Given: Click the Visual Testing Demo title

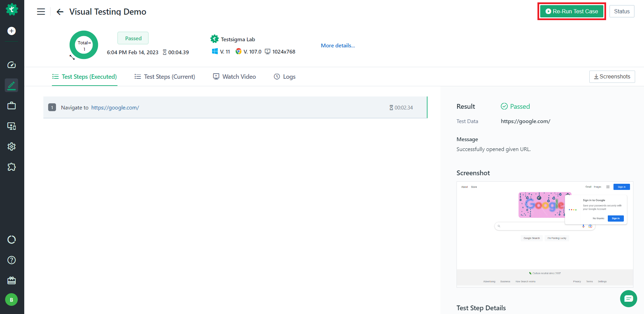Looking at the screenshot, I should [108, 12].
